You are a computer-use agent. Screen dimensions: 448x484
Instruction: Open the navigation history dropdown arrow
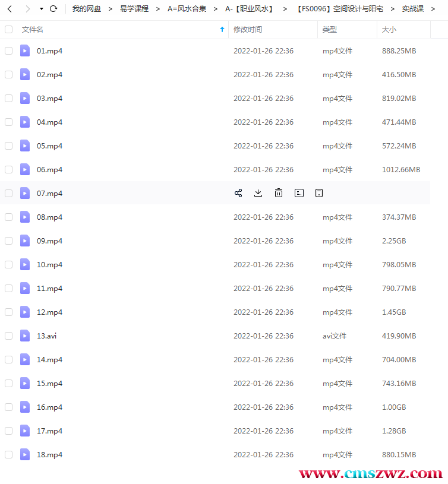[41, 9]
